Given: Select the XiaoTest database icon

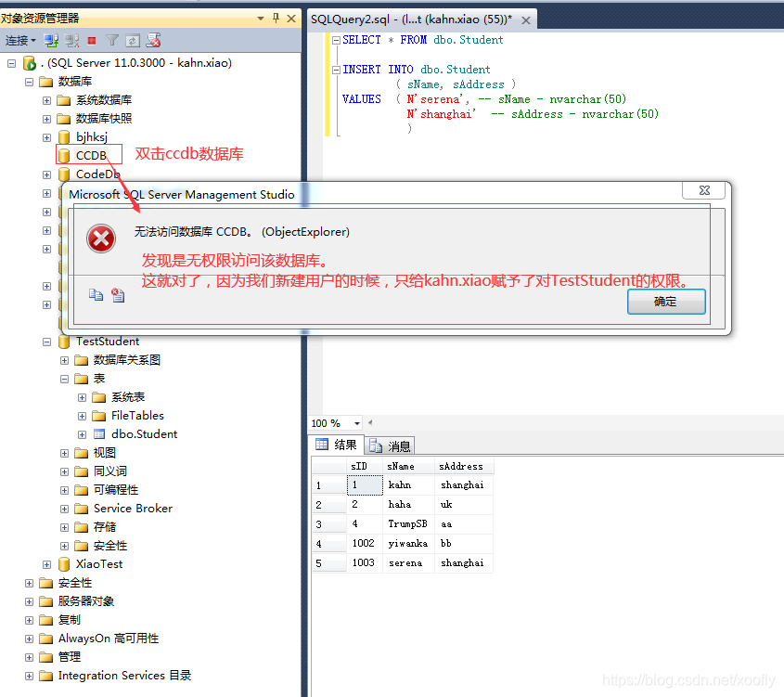Looking at the screenshot, I should click(x=64, y=564).
